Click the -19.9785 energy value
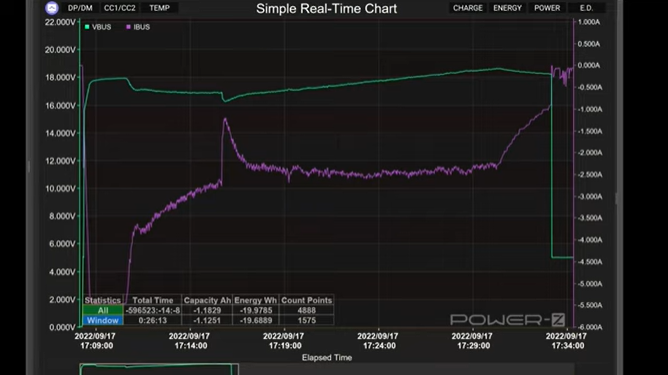The width and height of the screenshot is (668, 375). [256, 310]
